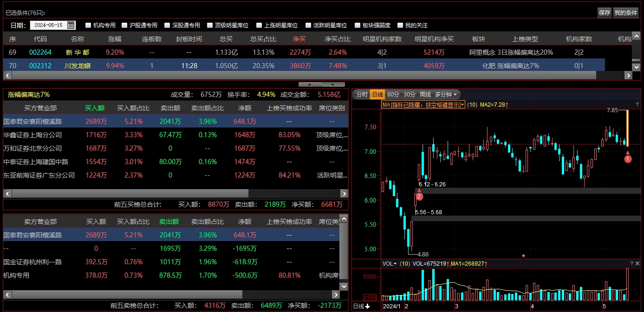Image resolution: width=644 pixels, height=312 pixels.
Task: Enable the 板块强弱度 filter checkbox
Action: click(358, 25)
